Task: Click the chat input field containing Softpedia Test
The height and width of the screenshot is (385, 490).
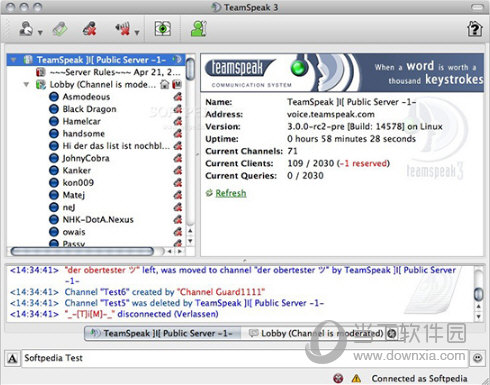Action: tap(245, 359)
